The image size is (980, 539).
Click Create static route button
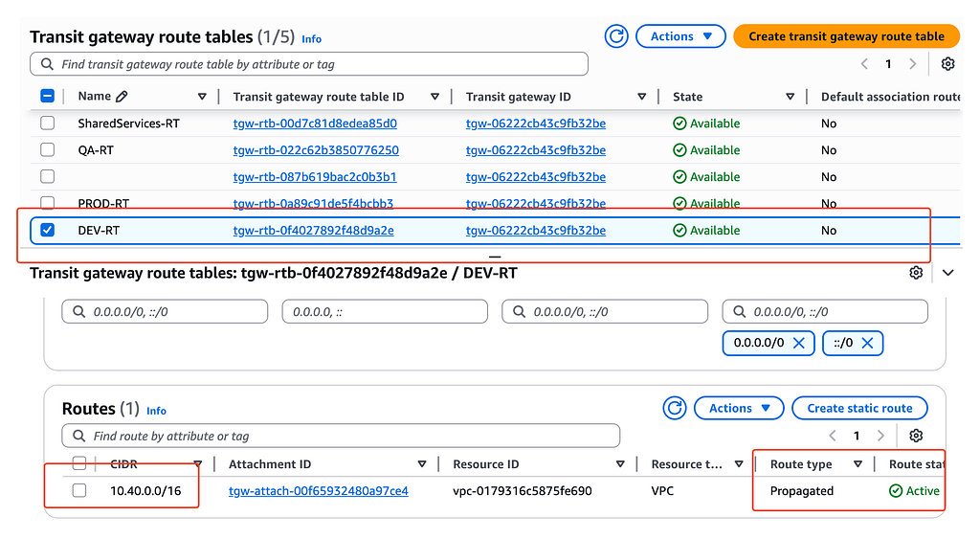click(859, 408)
